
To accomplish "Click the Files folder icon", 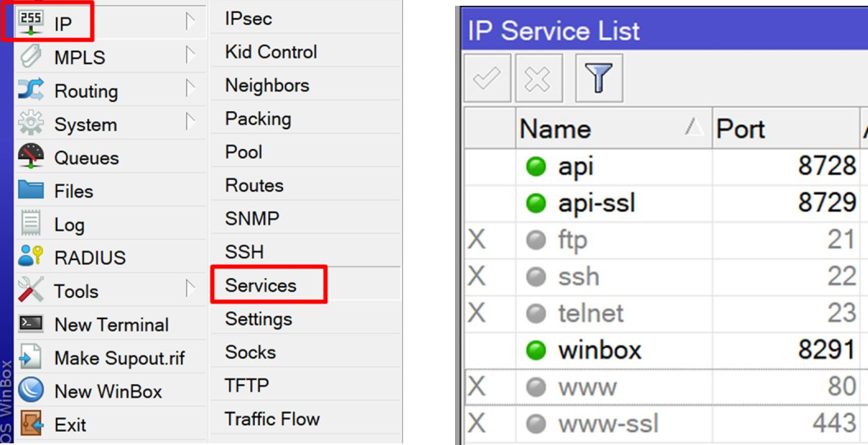I will 30,190.
